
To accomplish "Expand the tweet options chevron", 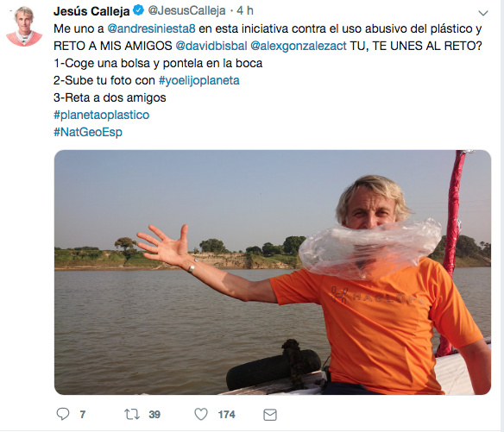I will pyautogui.click(x=483, y=13).
